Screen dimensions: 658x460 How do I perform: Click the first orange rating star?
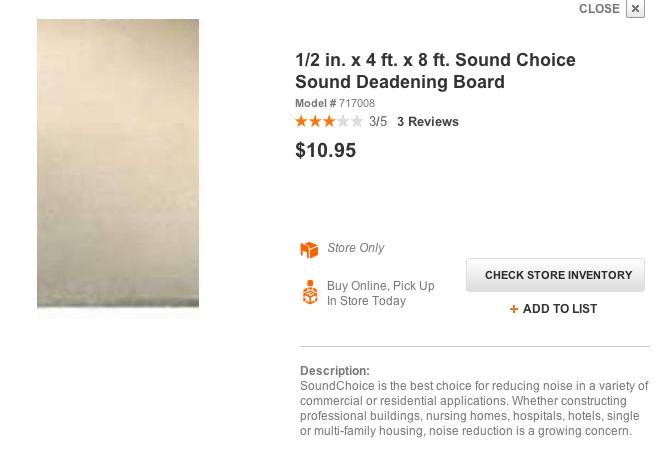[301, 122]
